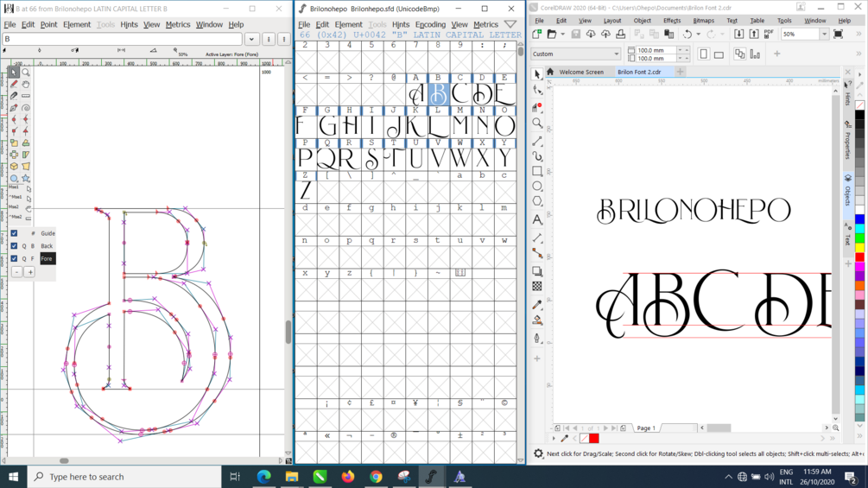Click the full-screen preview icon in CorelDRAW
Viewport: 868px width, 488px height.
(838, 34)
